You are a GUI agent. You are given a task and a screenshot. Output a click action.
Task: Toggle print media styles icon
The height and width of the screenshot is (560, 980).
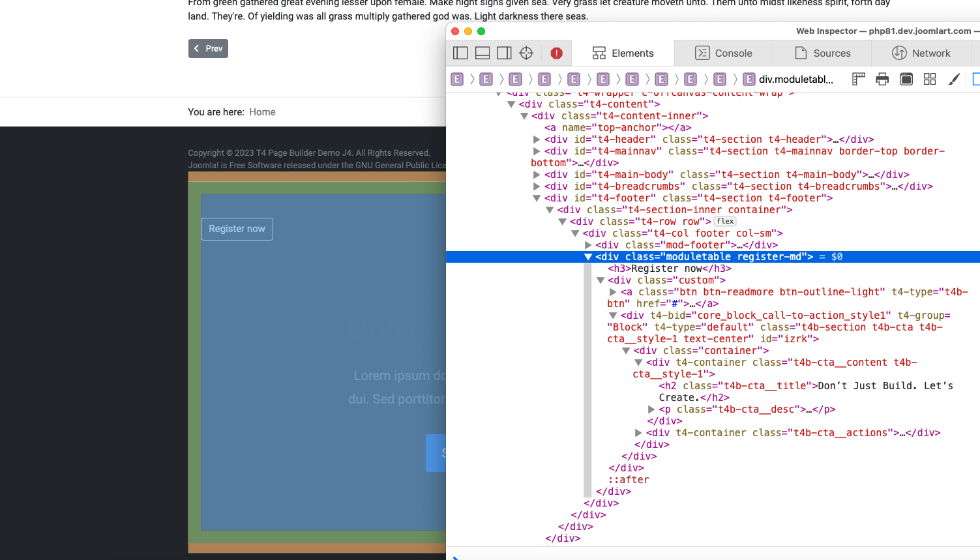pyautogui.click(x=882, y=79)
